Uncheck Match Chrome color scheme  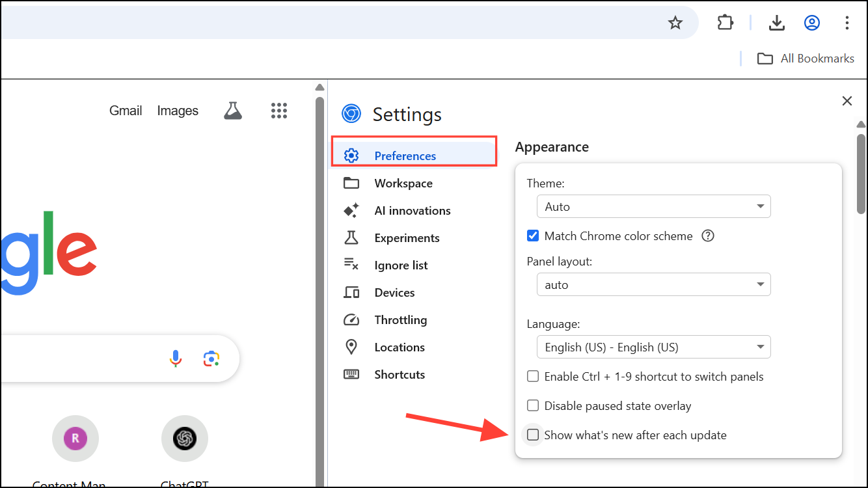(x=533, y=236)
